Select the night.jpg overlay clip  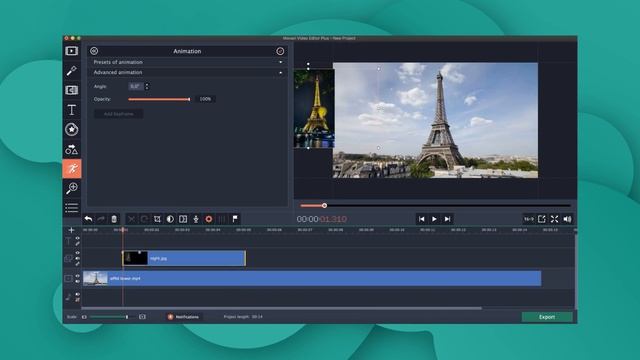(x=184, y=258)
